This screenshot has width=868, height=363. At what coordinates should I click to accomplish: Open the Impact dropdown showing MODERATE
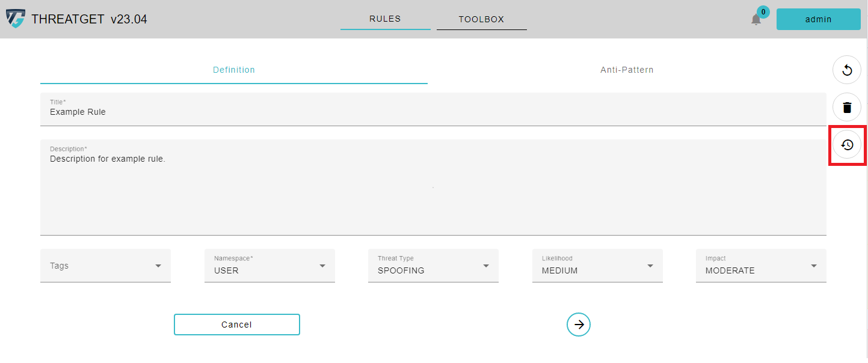tap(761, 266)
